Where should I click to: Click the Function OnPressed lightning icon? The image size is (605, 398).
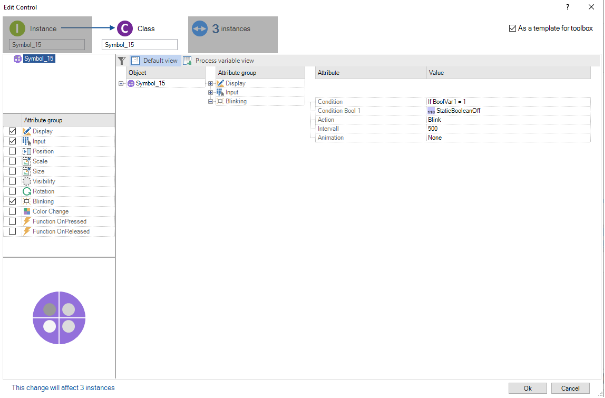[x=27, y=221]
